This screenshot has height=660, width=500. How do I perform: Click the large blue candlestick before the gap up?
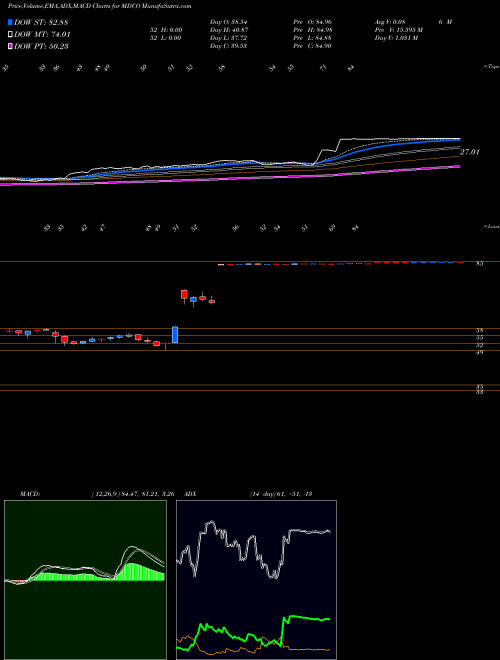[175, 335]
